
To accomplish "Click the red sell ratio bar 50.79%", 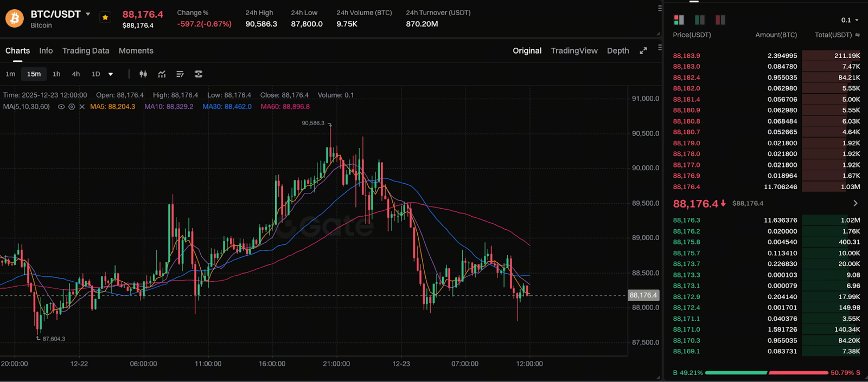I will (x=798, y=373).
